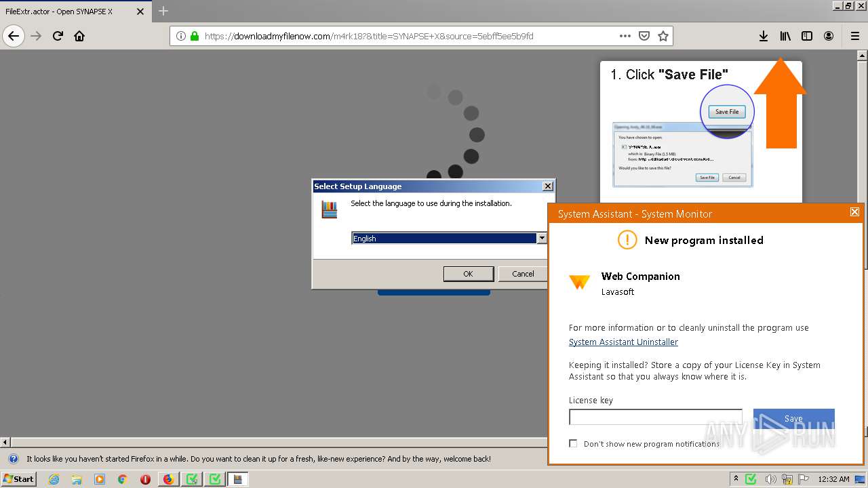Open the Firefox account icon
Screen dimensions: 868x488
click(x=829, y=36)
